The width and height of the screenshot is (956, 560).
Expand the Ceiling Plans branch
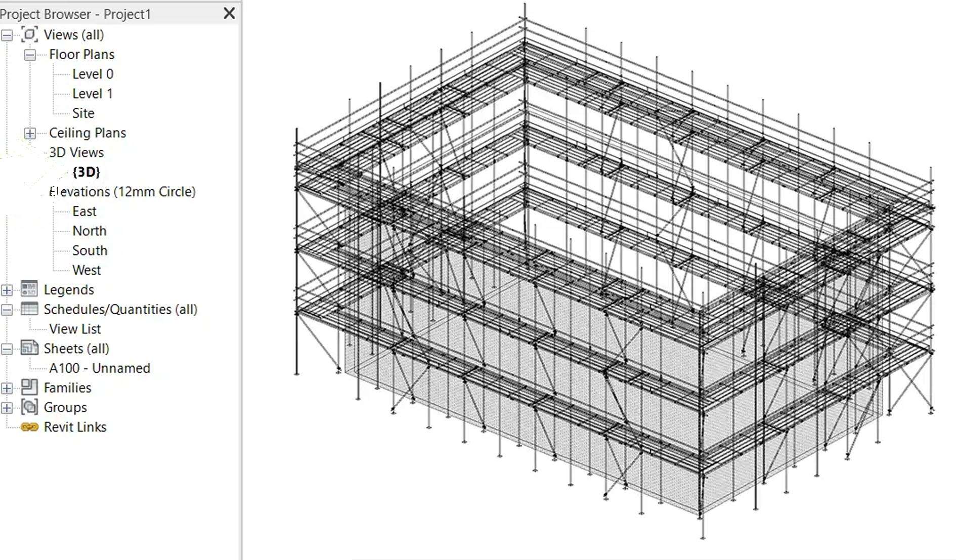(x=30, y=134)
